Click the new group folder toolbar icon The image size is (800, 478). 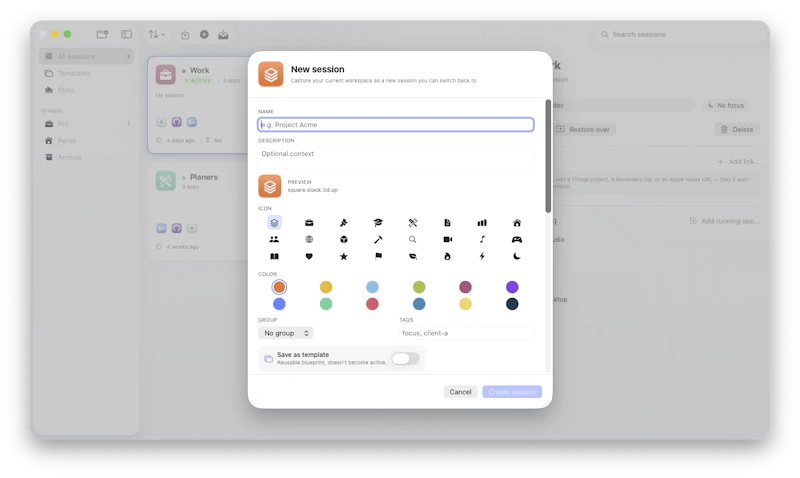[x=102, y=34]
